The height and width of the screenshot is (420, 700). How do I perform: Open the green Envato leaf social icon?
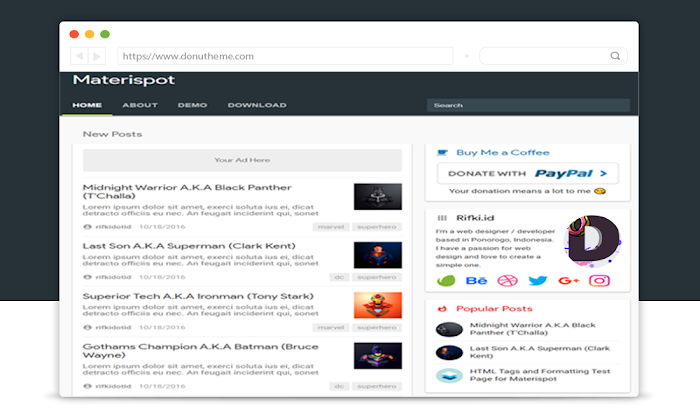click(446, 281)
